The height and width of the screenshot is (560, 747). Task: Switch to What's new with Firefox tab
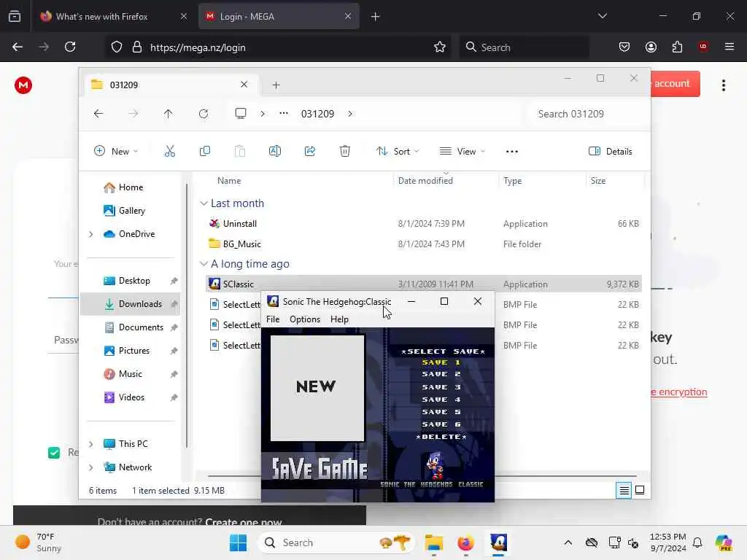[113, 16]
